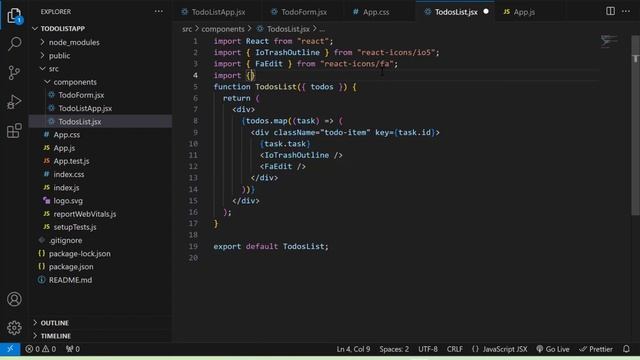Select TodosList.jsx in the file tree

pyautogui.click(x=100, y=122)
